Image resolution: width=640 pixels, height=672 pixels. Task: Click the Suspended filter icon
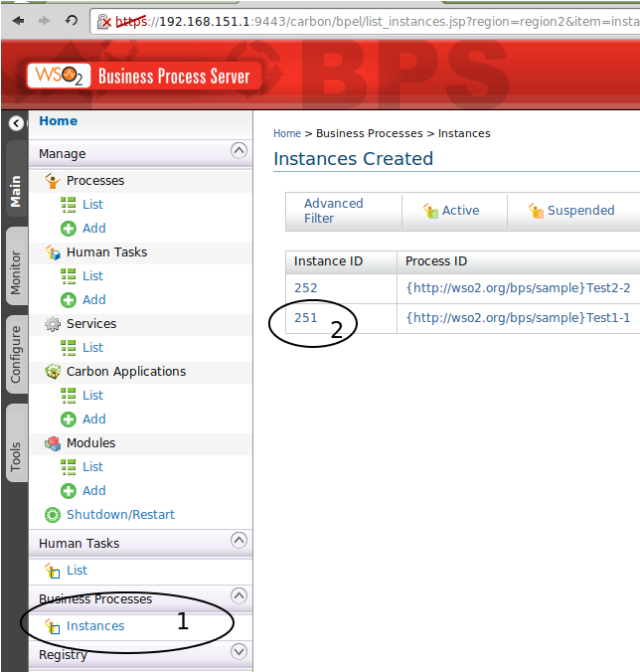point(536,211)
